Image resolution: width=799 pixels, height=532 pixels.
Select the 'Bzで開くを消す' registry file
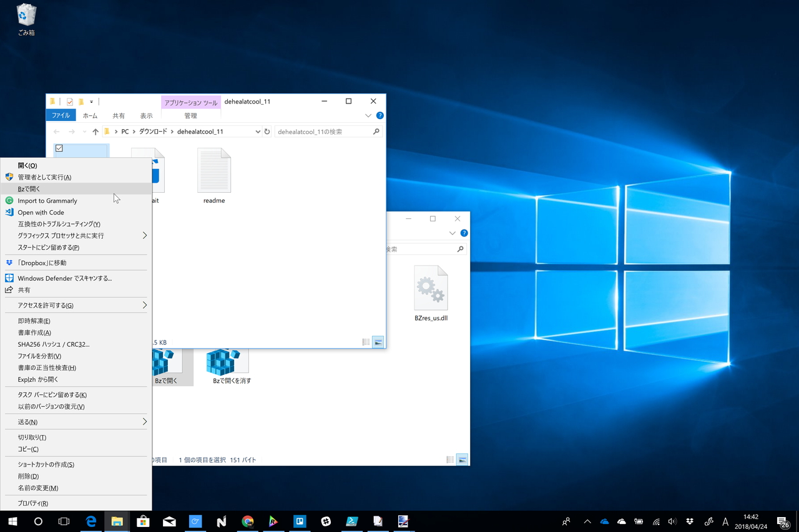point(232,366)
